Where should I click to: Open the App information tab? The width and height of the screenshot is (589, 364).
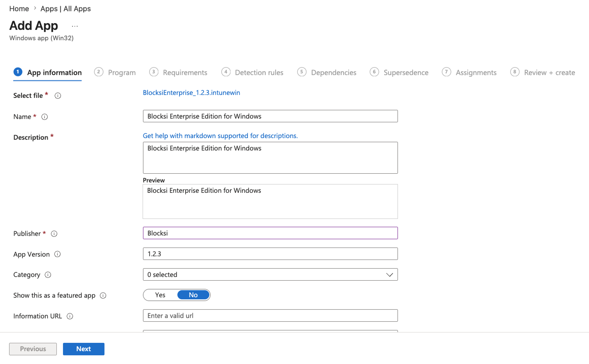pos(48,73)
